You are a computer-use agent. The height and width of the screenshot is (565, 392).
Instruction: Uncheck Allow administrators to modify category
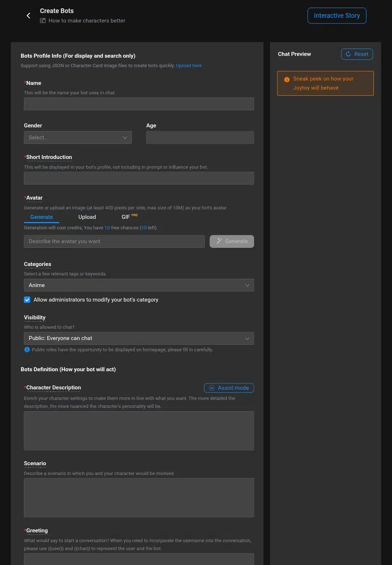pos(27,300)
